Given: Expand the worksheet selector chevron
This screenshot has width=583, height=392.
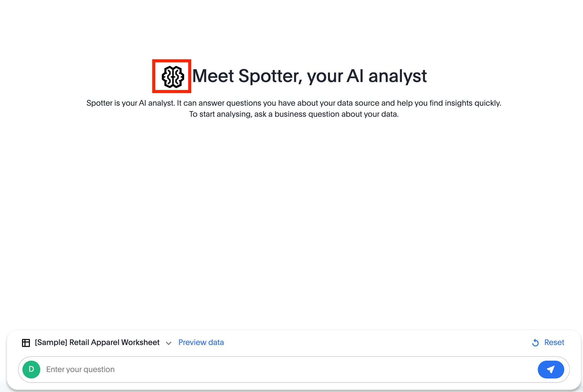Looking at the screenshot, I should (x=169, y=343).
